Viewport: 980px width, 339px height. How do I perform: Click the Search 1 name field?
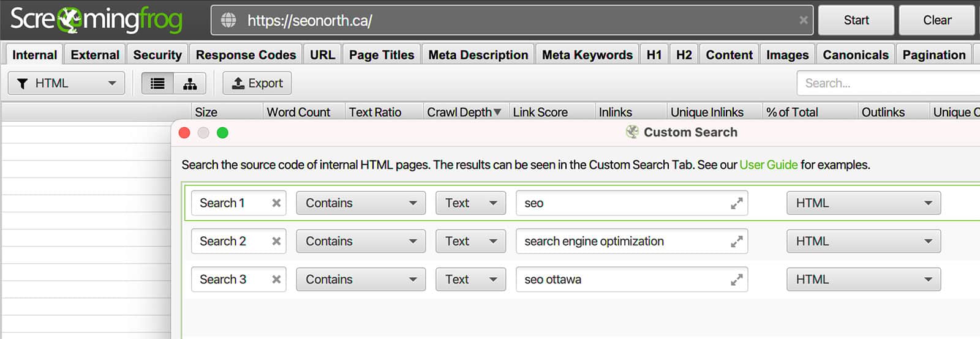[238, 203]
